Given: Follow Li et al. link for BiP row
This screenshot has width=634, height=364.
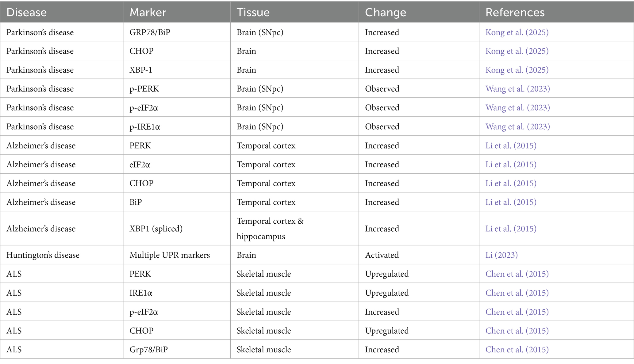Looking at the screenshot, I should [x=511, y=202].
